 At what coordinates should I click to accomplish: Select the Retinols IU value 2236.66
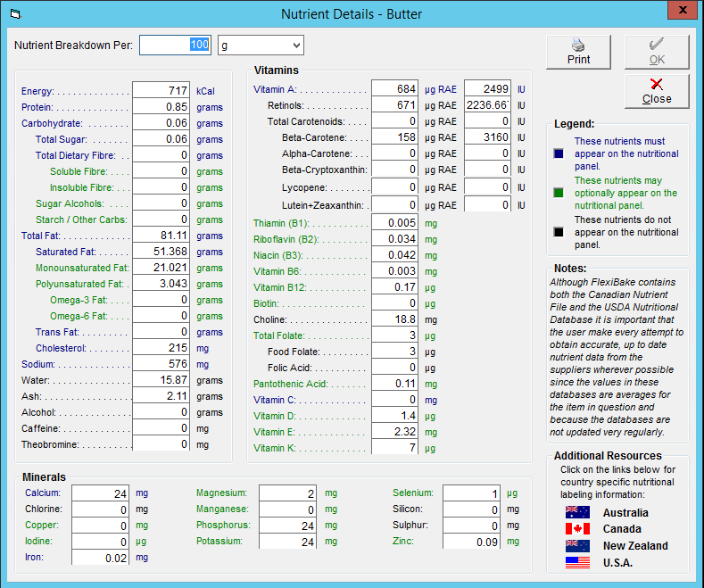click(487, 105)
